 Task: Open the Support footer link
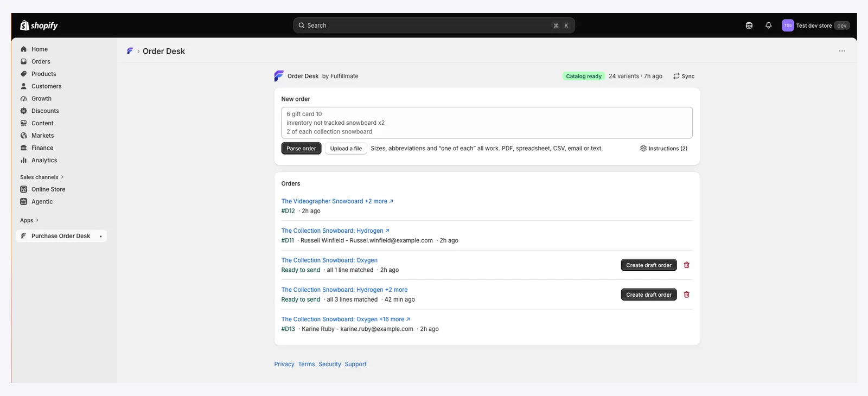coord(355,365)
